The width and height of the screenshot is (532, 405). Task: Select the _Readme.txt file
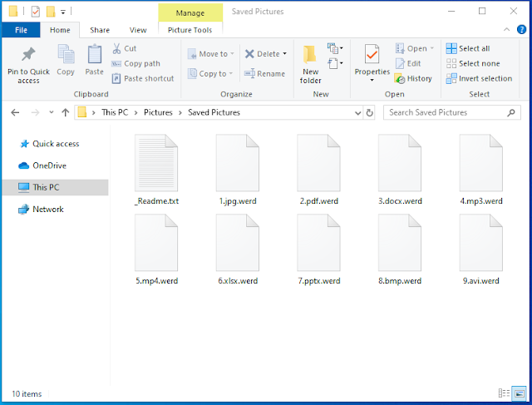156,170
